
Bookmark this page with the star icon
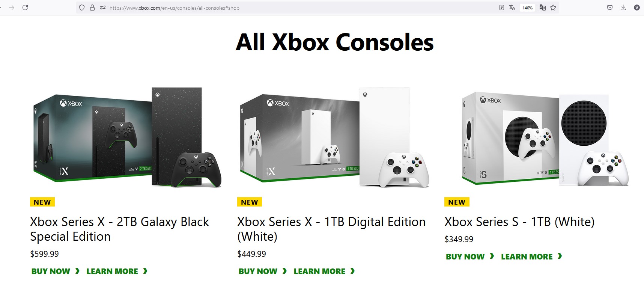(553, 8)
